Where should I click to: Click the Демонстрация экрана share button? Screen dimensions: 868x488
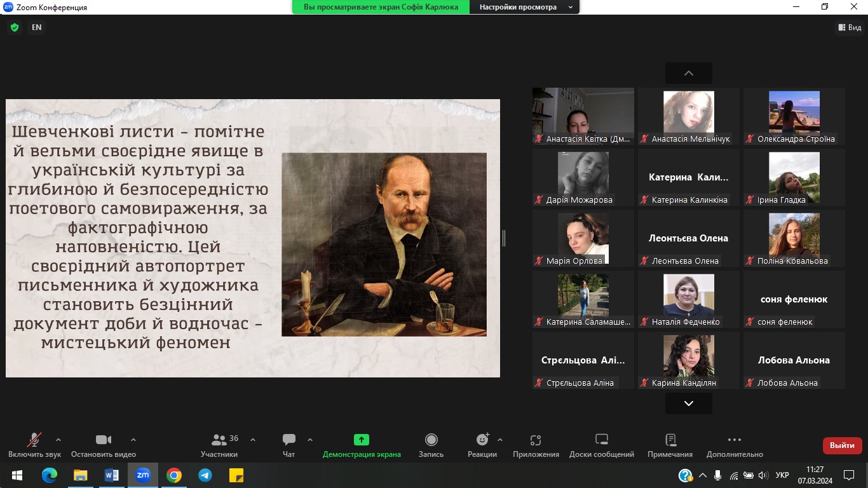[x=362, y=445]
